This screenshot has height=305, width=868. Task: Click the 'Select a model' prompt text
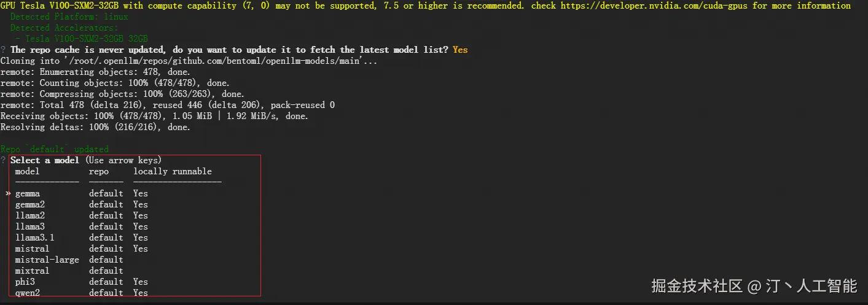(45, 160)
